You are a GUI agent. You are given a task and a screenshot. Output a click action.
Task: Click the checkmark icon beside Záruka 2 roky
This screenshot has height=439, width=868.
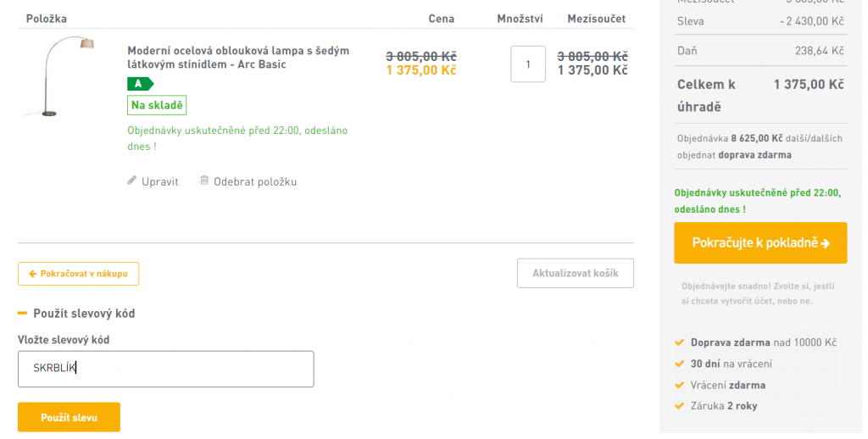[680, 406]
